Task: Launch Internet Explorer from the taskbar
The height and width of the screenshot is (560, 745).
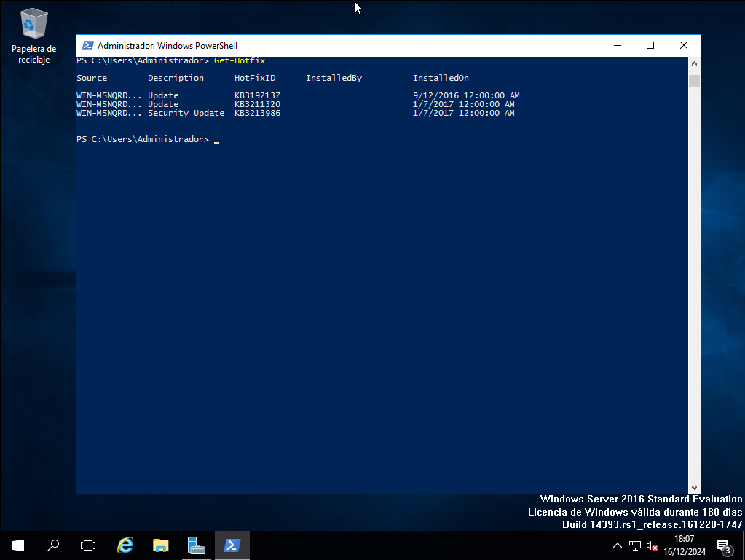Action: pyautogui.click(x=125, y=545)
